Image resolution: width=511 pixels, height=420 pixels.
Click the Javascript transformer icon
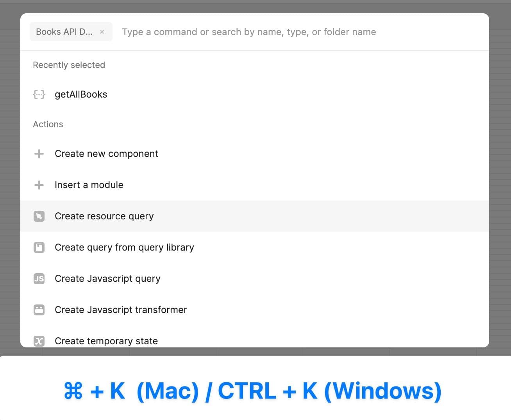pos(39,310)
